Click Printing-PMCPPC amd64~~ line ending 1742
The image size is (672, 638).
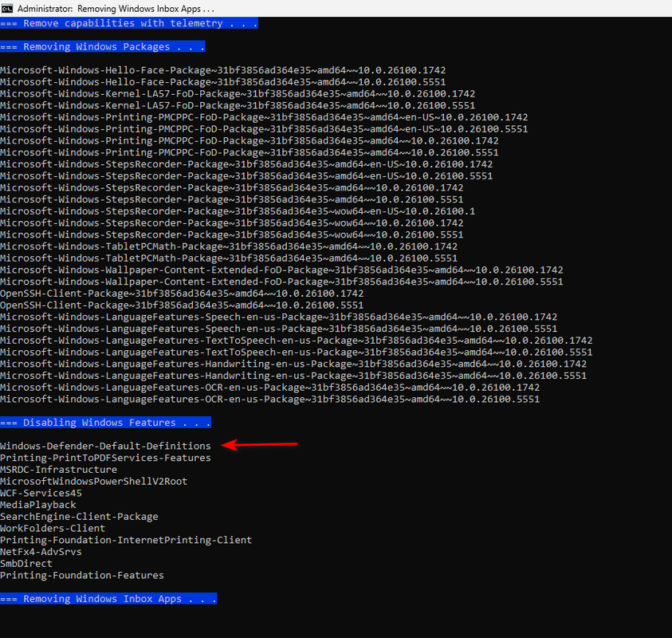[x=250, y=140]
